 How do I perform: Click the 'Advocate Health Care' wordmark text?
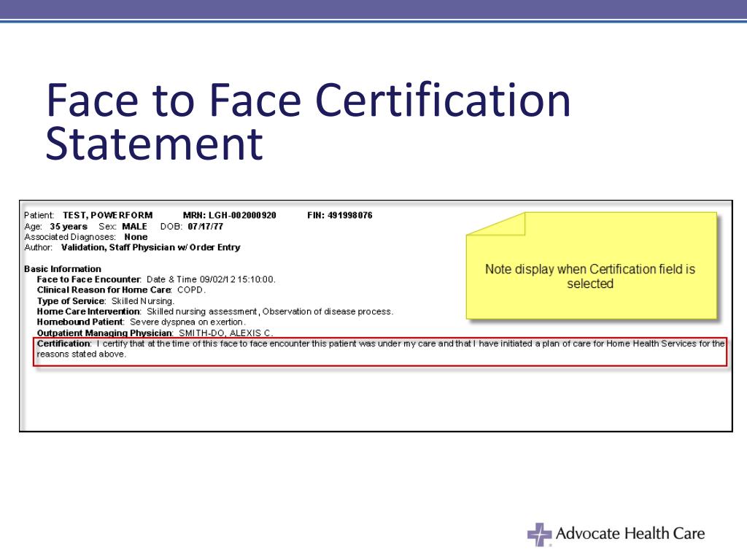(x=630, y=533)
